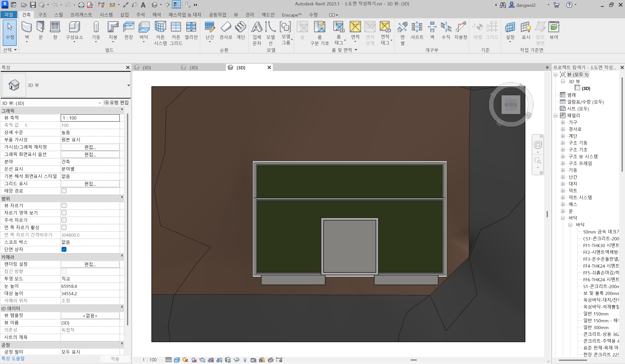Open the 특성 도움말 link

[13, 358]
